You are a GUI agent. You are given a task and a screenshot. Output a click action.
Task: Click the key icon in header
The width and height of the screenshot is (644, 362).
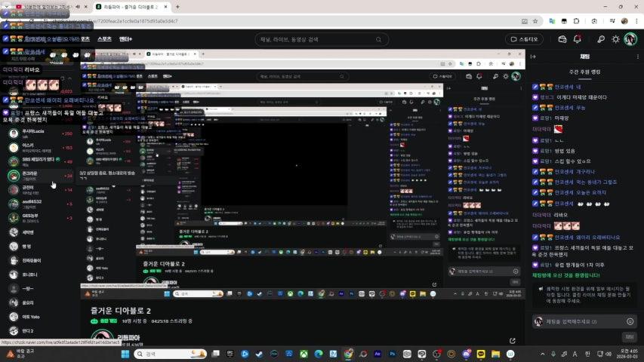click(x=601, y=39)
